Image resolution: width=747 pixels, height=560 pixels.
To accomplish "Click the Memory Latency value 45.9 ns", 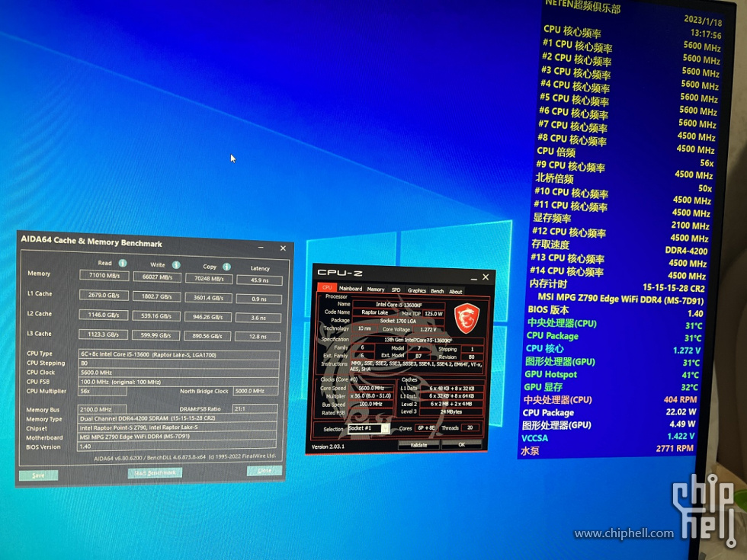I will [259, 280].
